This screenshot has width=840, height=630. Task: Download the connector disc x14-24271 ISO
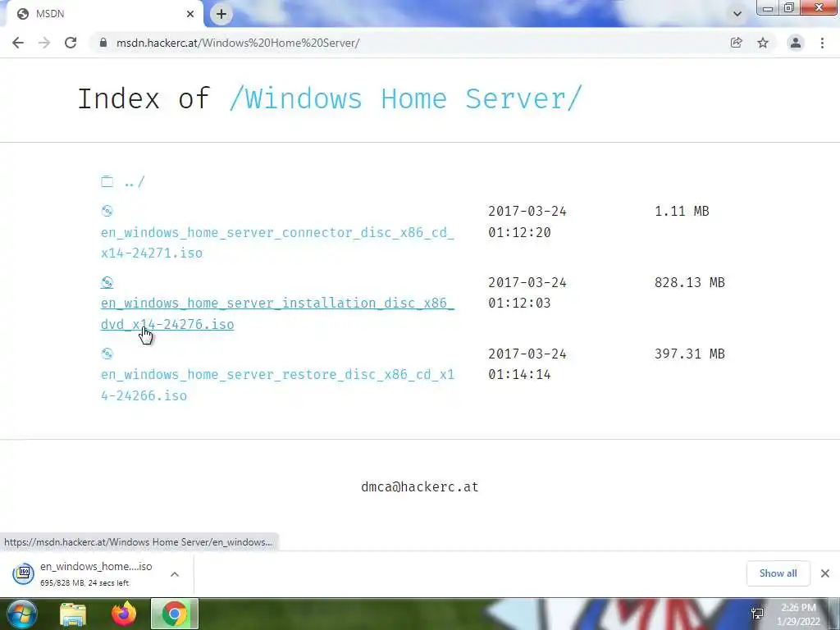(277, 243)
